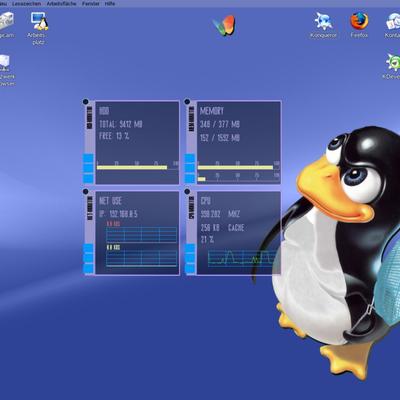The height and width of the screenshot is (400, 400).
Task: Click the 'CPU' widget title
Action: pos(206,201)
